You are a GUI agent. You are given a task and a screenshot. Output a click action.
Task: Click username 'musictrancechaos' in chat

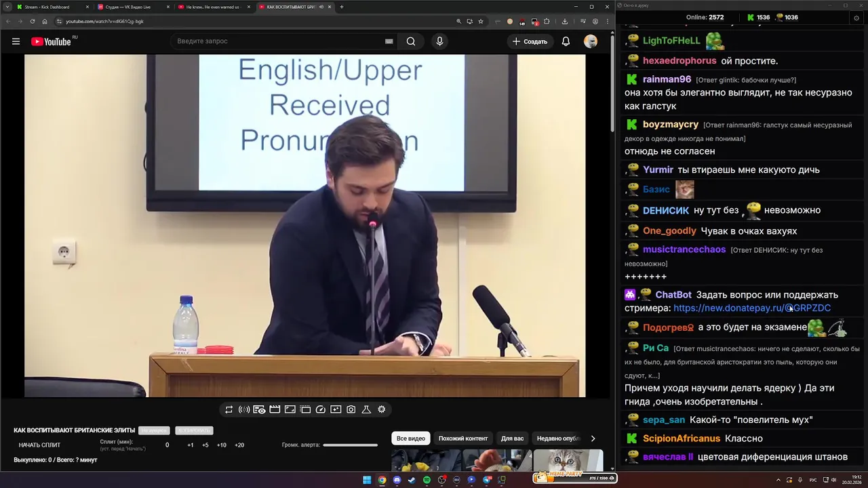pyautogui.click(x=684, y=249)
